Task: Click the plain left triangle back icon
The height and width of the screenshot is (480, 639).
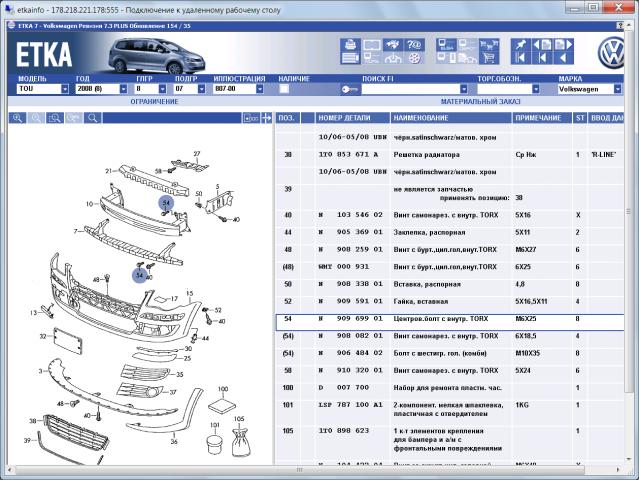Action: 563,58
